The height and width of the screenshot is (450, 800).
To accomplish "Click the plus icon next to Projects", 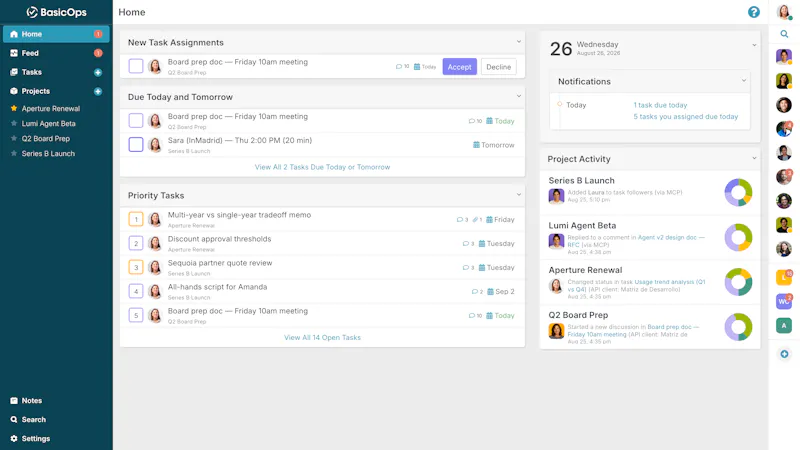I will (98, 91).
